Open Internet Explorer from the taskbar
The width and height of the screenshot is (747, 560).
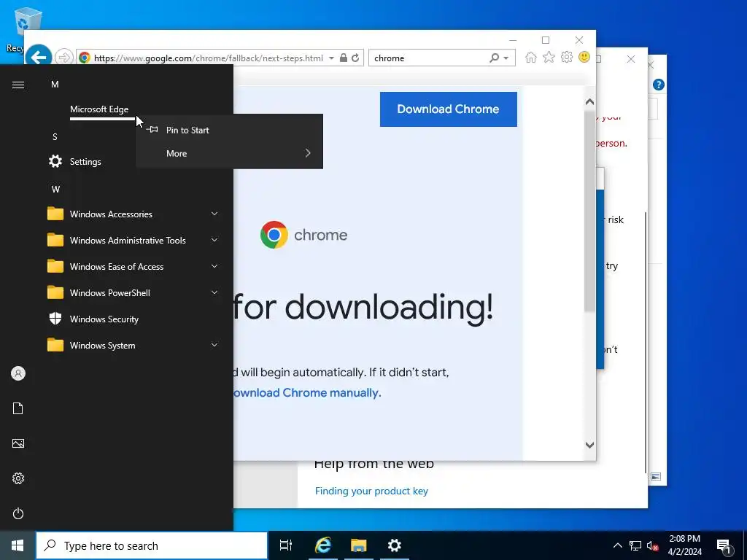coord(322,545)
